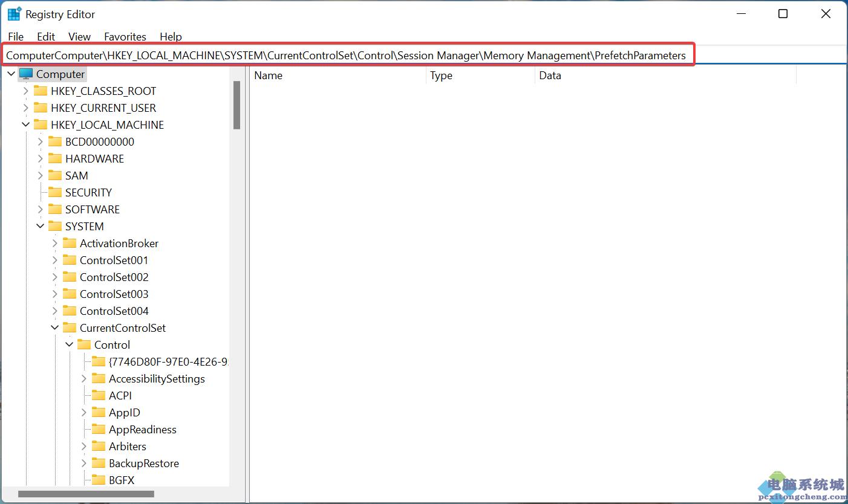The image size is (848, 504).
Task: Collapse the Computer root node
Action: click(x=11, y=74)
